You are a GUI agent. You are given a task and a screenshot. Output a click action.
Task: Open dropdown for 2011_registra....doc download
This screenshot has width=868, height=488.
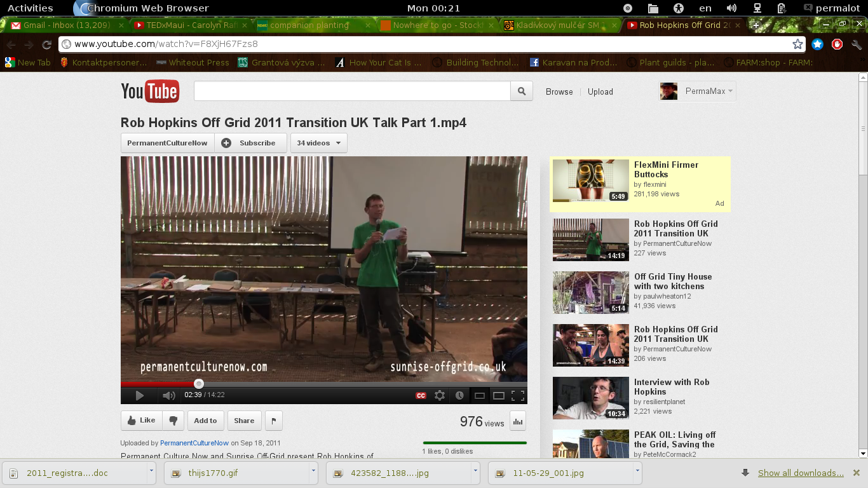151,472
